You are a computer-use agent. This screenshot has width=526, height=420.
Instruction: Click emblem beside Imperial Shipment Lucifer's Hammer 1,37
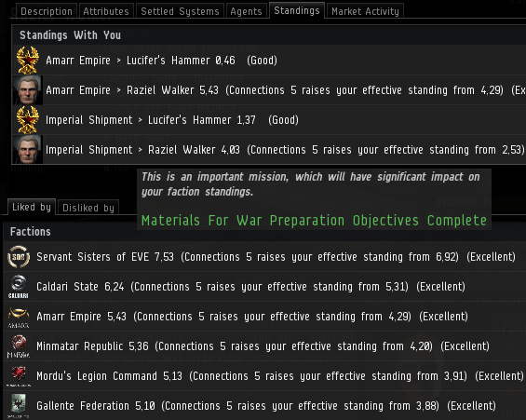coord(28,120)
